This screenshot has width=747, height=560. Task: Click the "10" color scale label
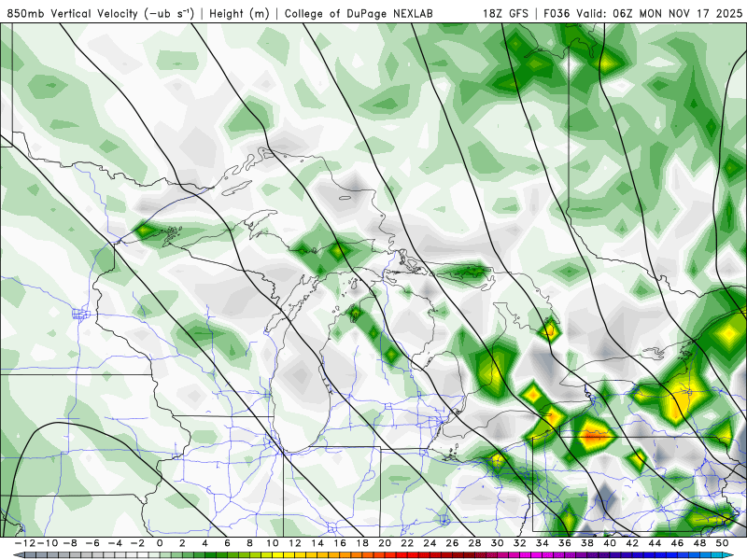pyautogui.click(x=272, y=543)
